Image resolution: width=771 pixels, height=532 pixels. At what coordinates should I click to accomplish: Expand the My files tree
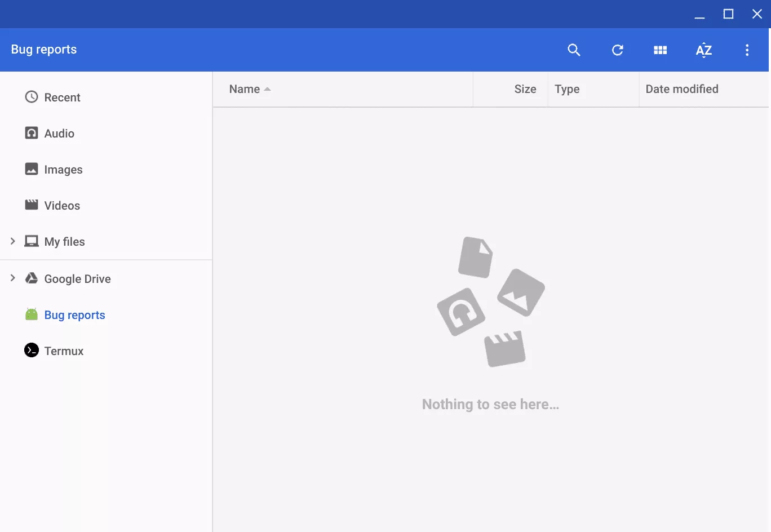12,241
